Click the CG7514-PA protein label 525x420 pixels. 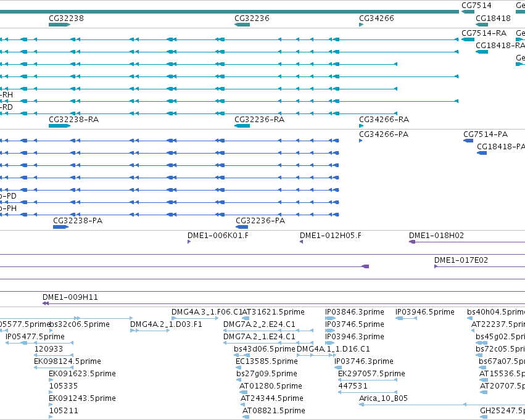pos(486,134)
